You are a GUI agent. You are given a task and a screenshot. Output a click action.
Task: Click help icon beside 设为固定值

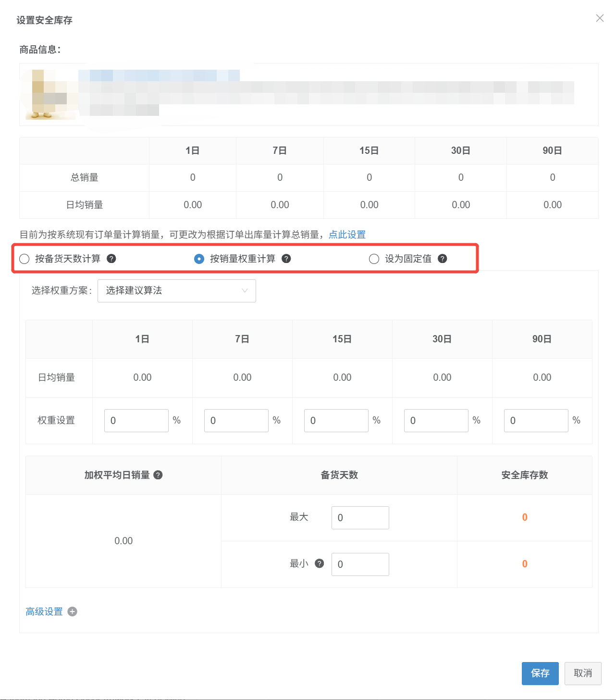click(x=443, y=259)
